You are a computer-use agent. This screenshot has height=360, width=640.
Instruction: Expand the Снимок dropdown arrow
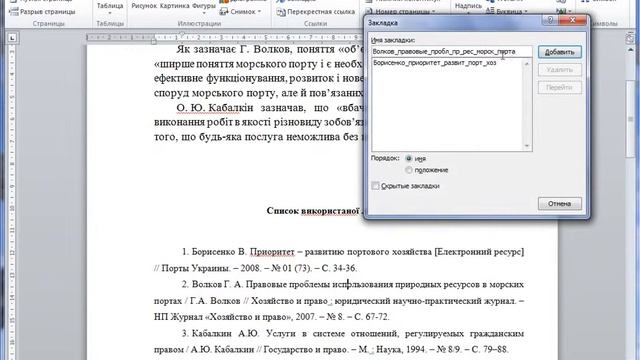click(260, 11)
